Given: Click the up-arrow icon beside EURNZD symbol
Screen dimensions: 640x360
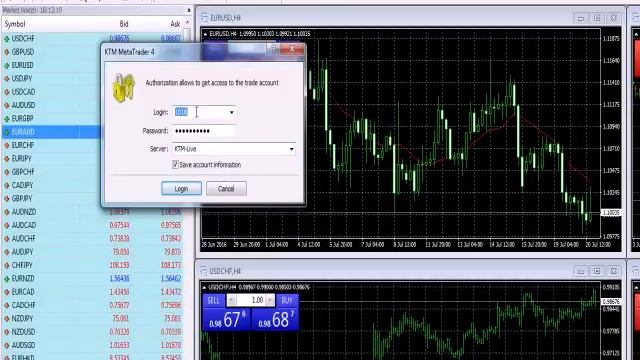Looking at the screenshot, I should click(7, 279).
